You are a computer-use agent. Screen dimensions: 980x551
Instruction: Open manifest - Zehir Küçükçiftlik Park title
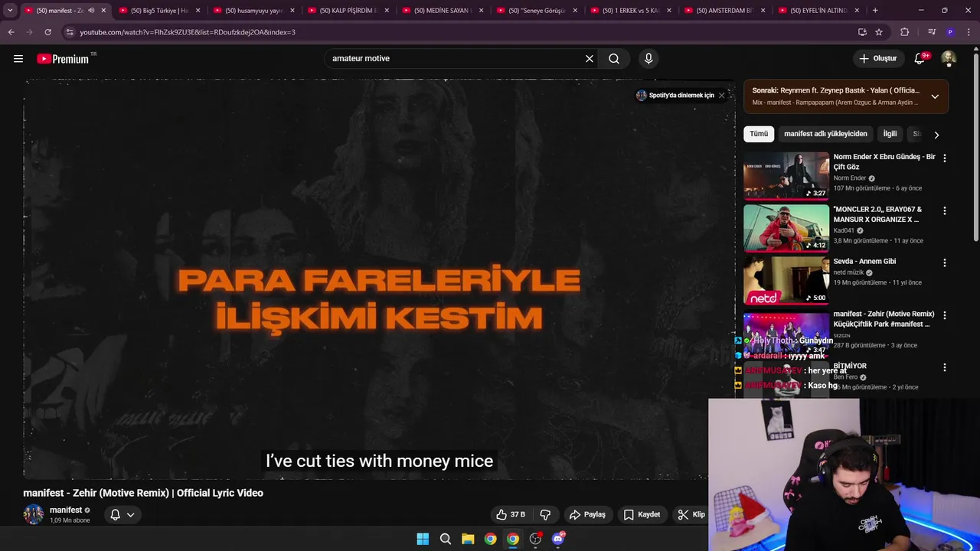click(884, 319)
